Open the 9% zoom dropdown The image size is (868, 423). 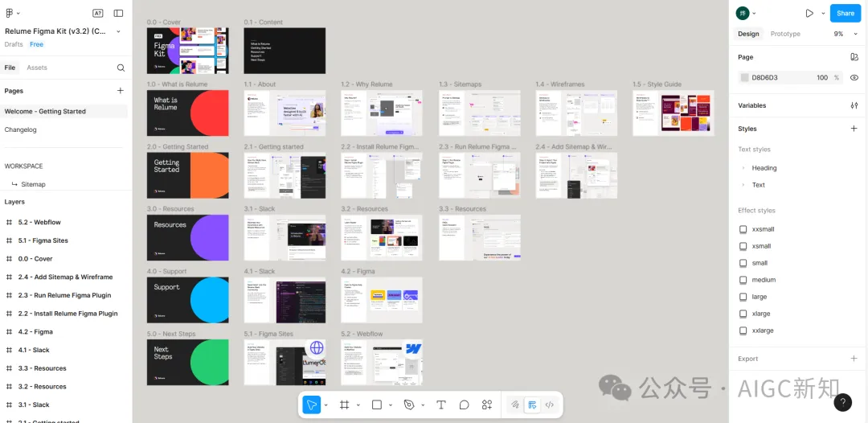point(841,34)
